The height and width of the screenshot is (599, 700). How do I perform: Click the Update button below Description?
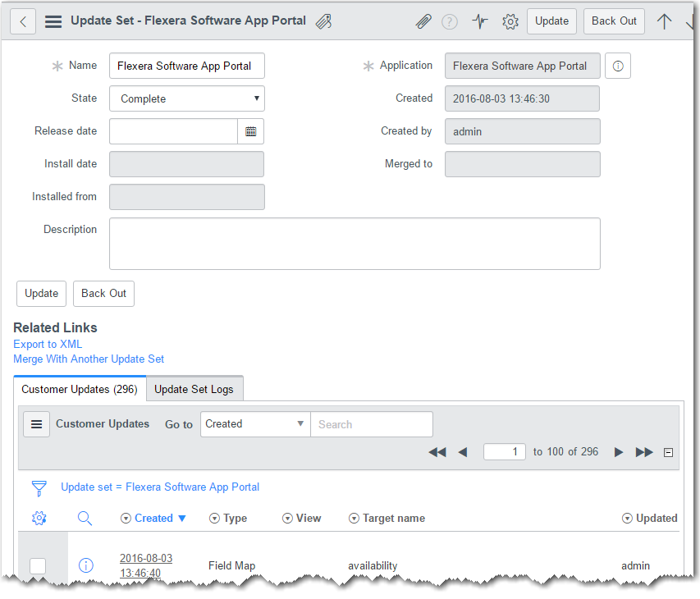[42, 294]
